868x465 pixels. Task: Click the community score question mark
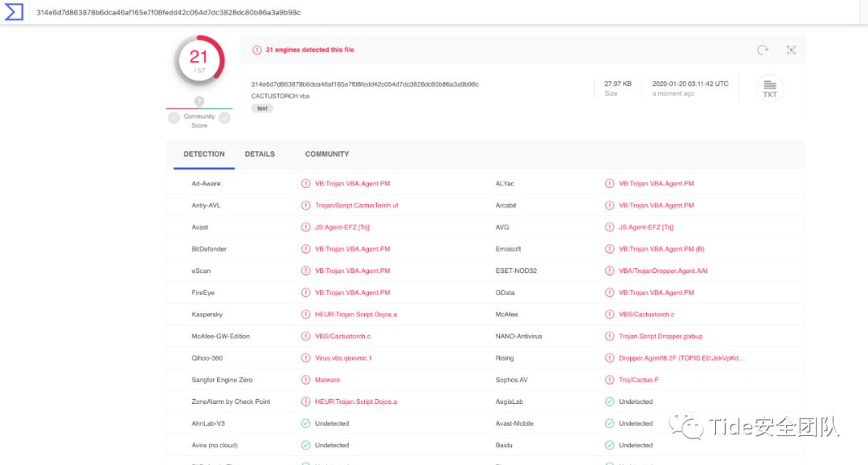(199, 101)
